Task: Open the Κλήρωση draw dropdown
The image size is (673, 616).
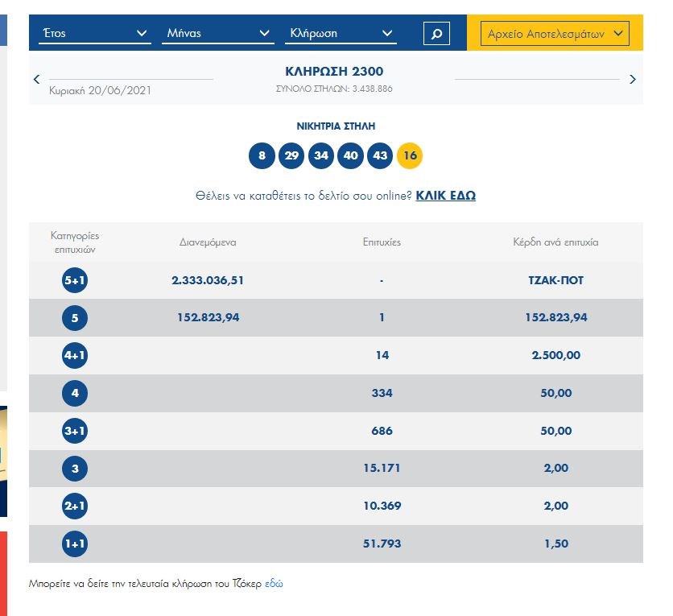Action: (341, 34)
